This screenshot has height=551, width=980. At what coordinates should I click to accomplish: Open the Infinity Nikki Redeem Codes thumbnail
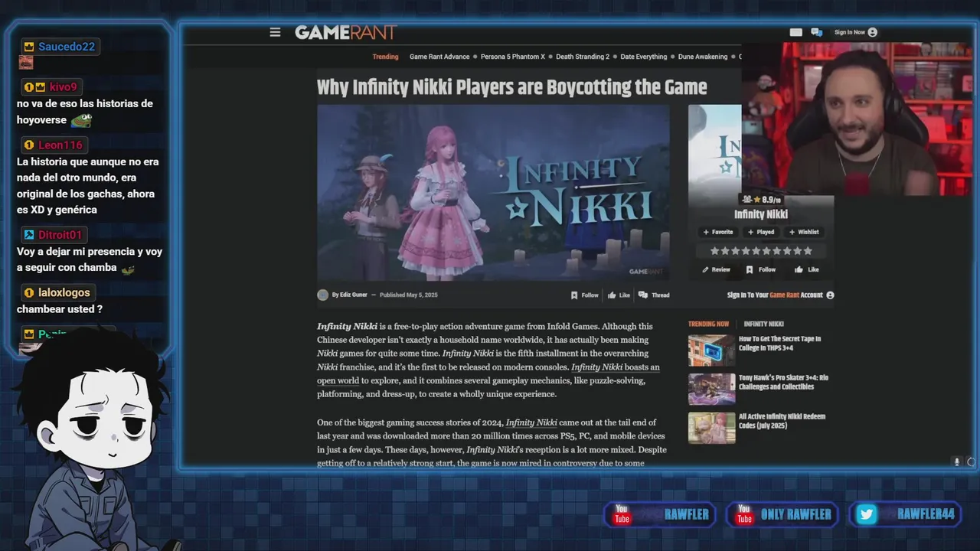[x=711, y=428]
